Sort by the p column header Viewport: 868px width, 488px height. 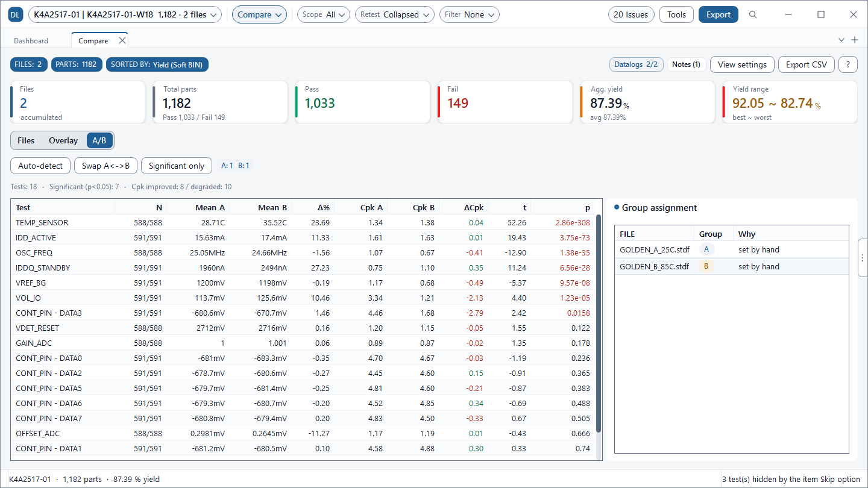pos(562,207)
